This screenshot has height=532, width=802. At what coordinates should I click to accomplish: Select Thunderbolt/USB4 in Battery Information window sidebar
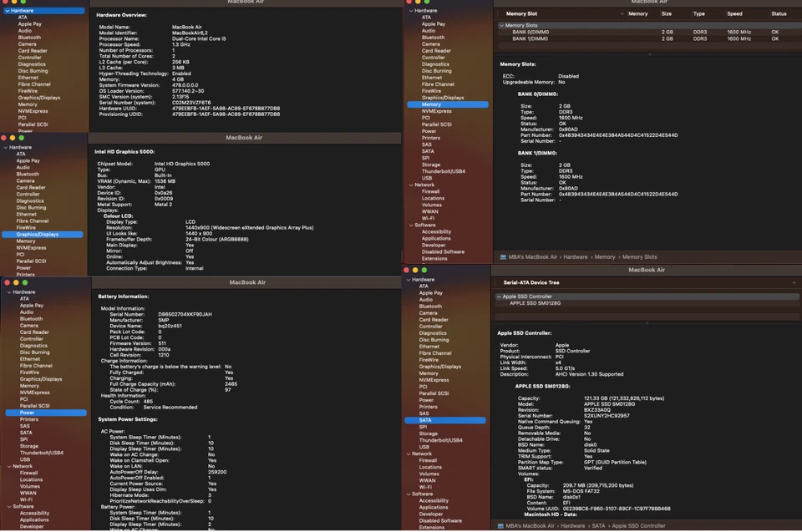point(42,453)
